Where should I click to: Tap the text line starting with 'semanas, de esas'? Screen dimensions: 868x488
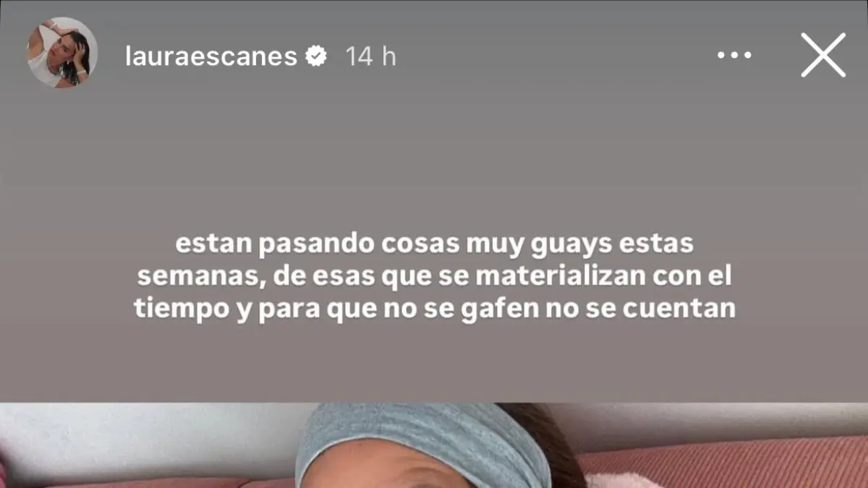point(435,277)
